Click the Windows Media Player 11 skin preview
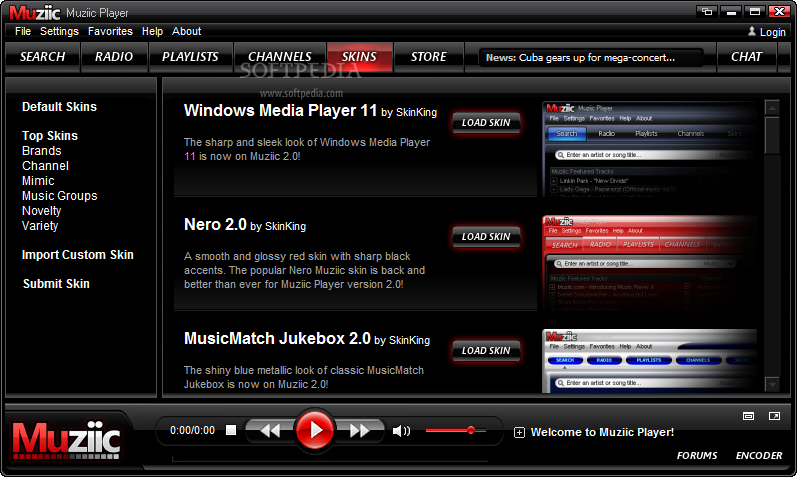Screen dimensions: 797x477 click(650, 149)
